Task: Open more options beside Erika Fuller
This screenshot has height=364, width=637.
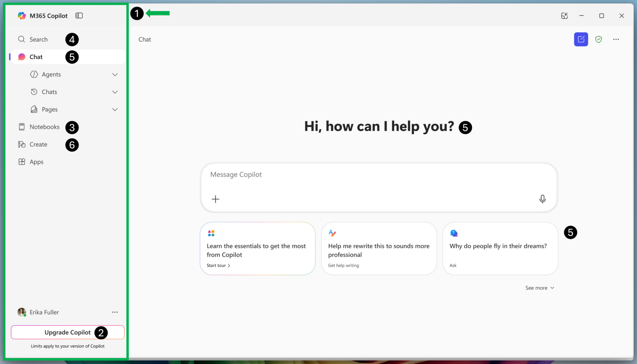Action: coord(115,312)
